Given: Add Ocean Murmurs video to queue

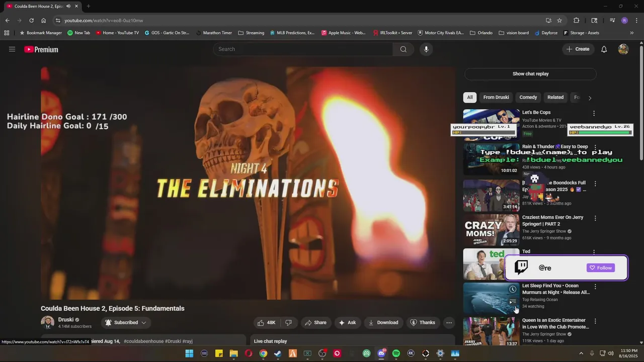Looking at the screenshot, I should (512, 302).
